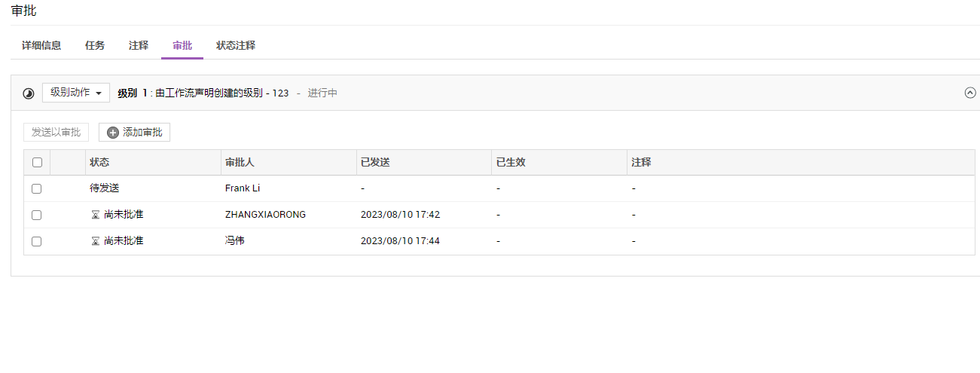Screen dimensions: 980x373
Task: Check the Frank Li row checkbox
Action: (x=37, y=188)
